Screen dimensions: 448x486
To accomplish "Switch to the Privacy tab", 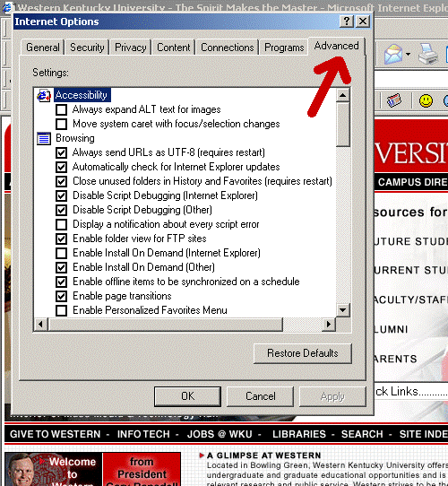I will coord(131,48).
